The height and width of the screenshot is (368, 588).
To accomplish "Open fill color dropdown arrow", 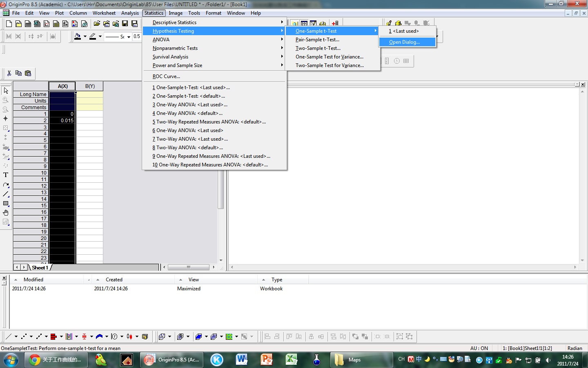I will click(x=85, y=36).
